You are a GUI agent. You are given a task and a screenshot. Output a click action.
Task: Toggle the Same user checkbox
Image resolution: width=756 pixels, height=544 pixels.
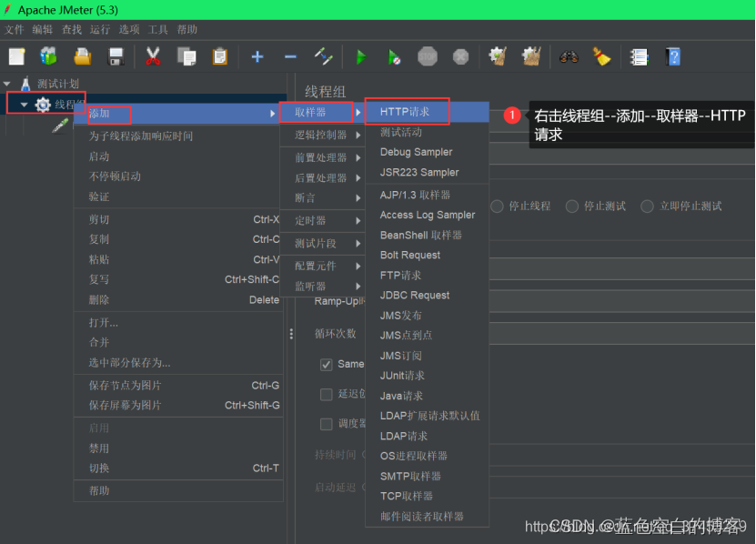click(327, 365)
